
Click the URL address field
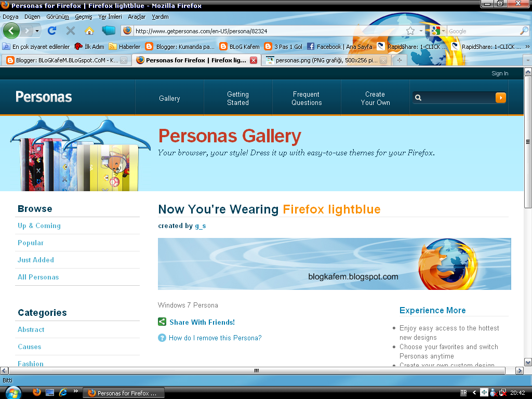(268, 31)
